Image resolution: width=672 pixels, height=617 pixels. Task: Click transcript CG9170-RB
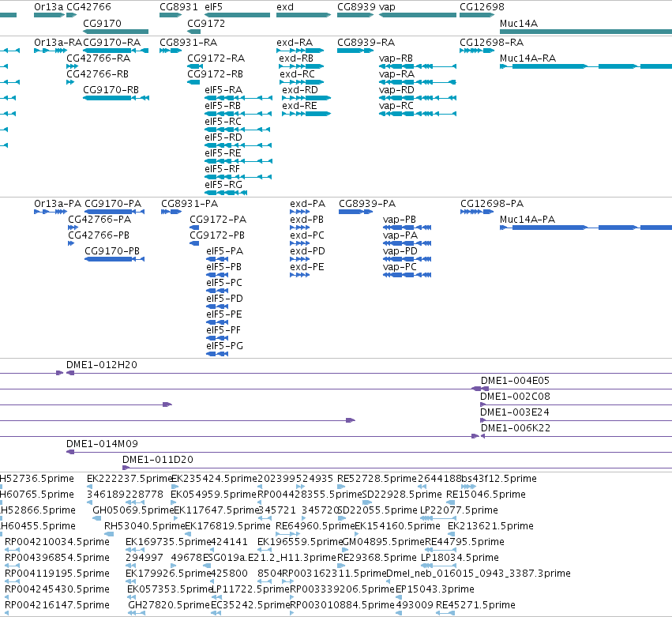point(116,98)
